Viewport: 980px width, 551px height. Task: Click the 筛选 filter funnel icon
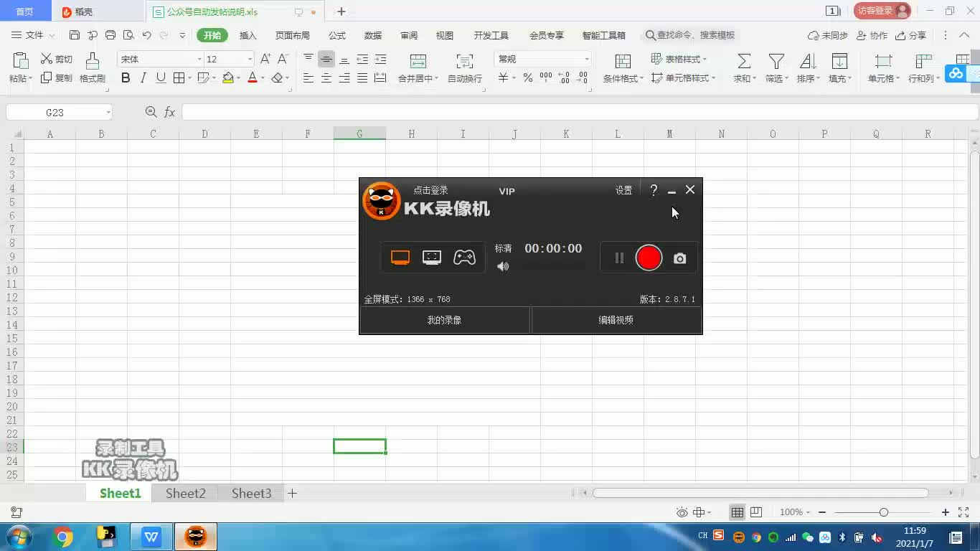click(776, 62)
